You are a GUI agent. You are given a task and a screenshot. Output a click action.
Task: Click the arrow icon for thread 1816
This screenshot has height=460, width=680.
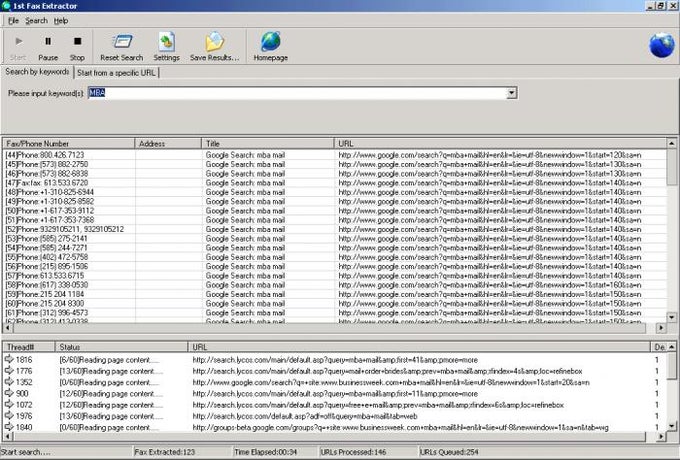click(x=9, y=359)
